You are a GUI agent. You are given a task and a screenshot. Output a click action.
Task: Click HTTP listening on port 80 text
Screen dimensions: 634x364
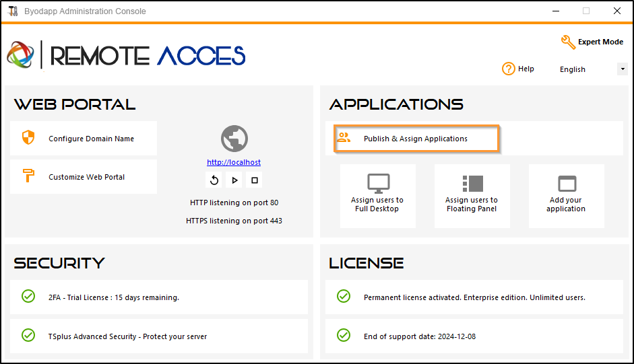click(234, 203)
